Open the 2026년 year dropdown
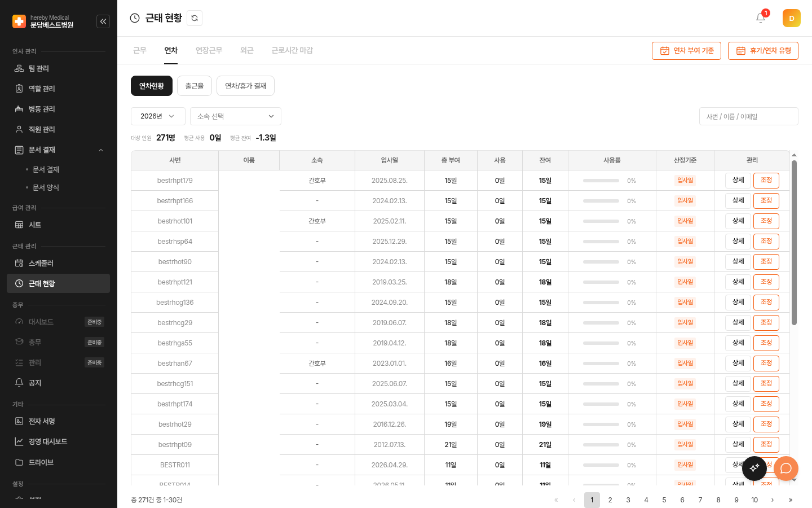This screenshot has width=812, height=508. [158, 116]
